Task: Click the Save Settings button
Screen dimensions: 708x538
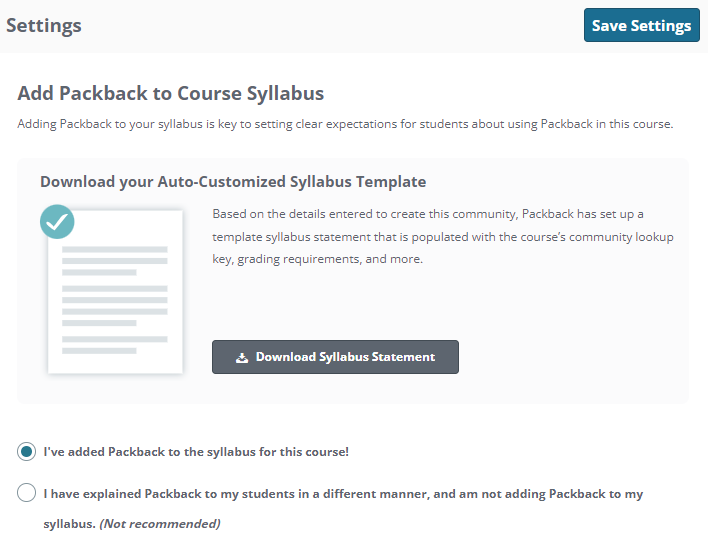Action: (x=641, y=26)
